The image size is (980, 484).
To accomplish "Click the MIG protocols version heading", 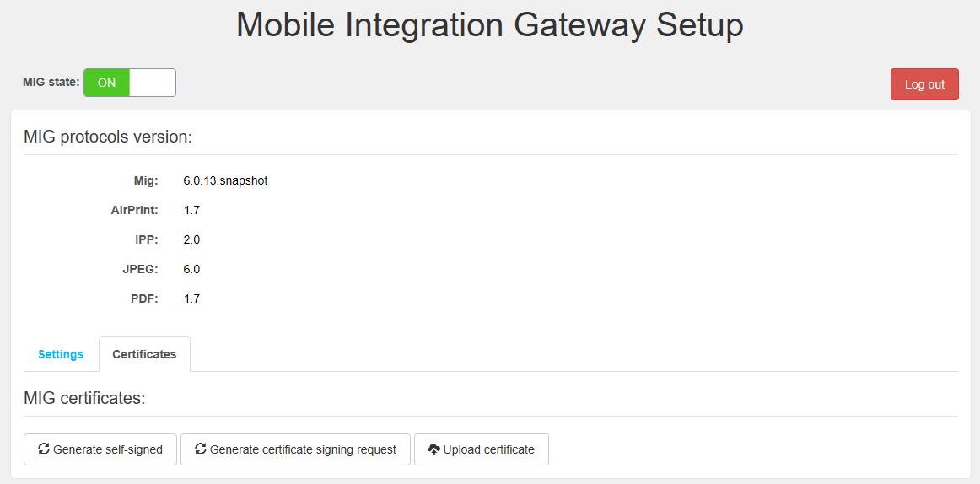I will tap(108, 137).
